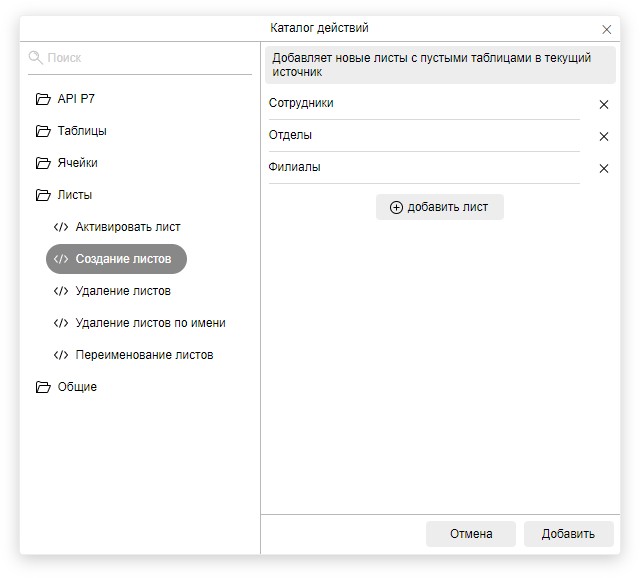Click the Добавить button
The image size is (640, 578).
coord(568,534)
